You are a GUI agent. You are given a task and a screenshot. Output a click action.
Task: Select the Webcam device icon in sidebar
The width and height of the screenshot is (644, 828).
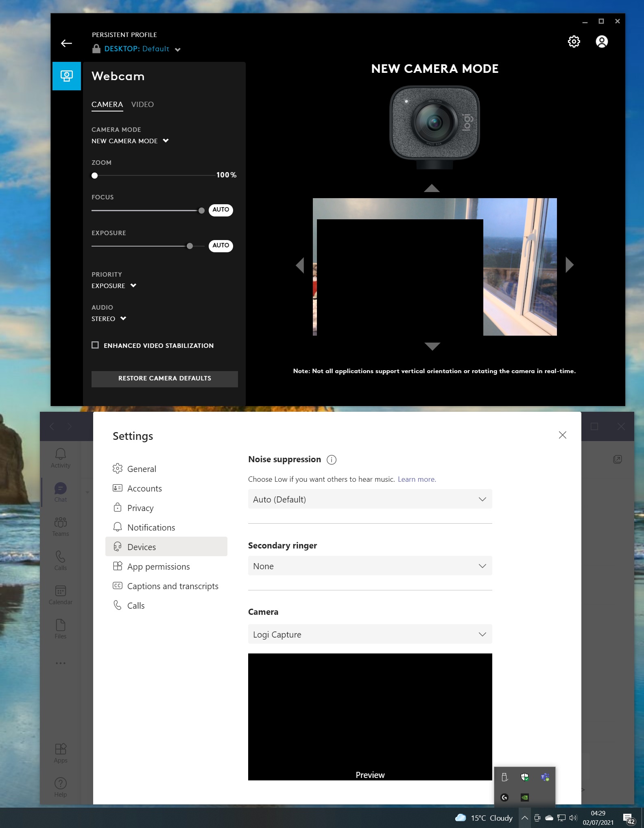click(67, 76)
